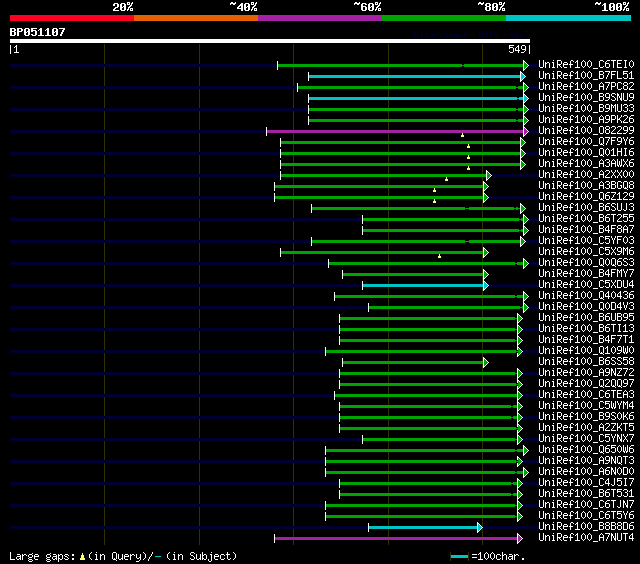Viewport: 640px width, 564px height.
Task: Click the 549 end position label
Action: [x=517, y=49]
